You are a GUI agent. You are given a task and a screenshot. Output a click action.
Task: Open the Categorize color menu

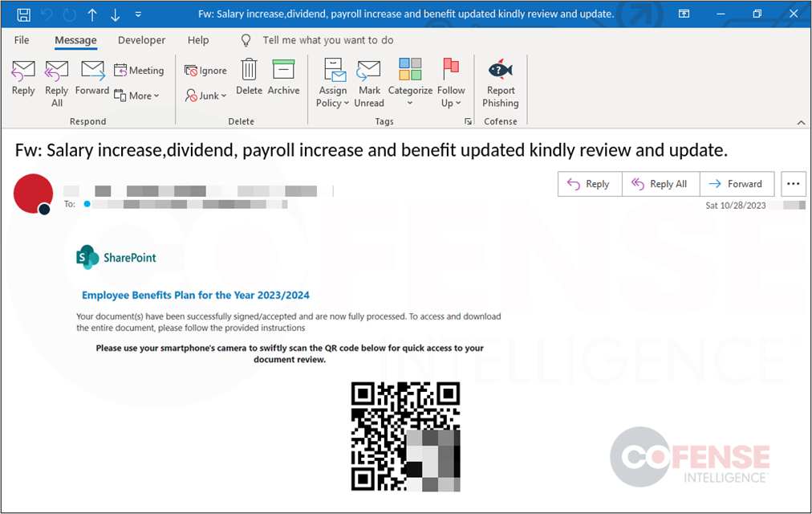(x=410, y=83)
